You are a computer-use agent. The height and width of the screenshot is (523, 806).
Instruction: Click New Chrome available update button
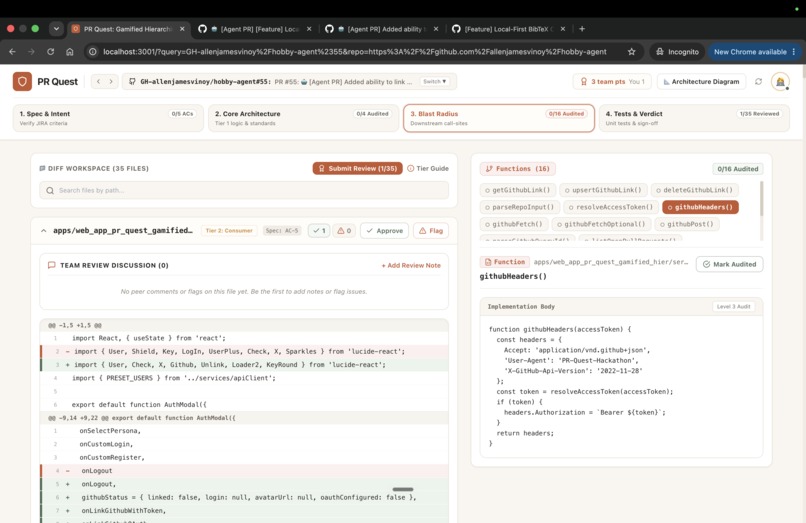pyautogui.click(x=755, y=51)
